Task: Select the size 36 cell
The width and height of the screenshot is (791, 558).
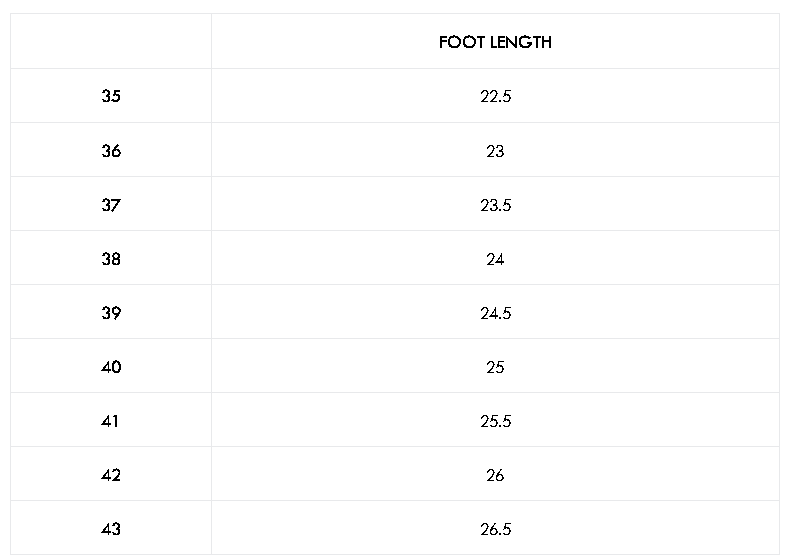Action: coord(111,150)
